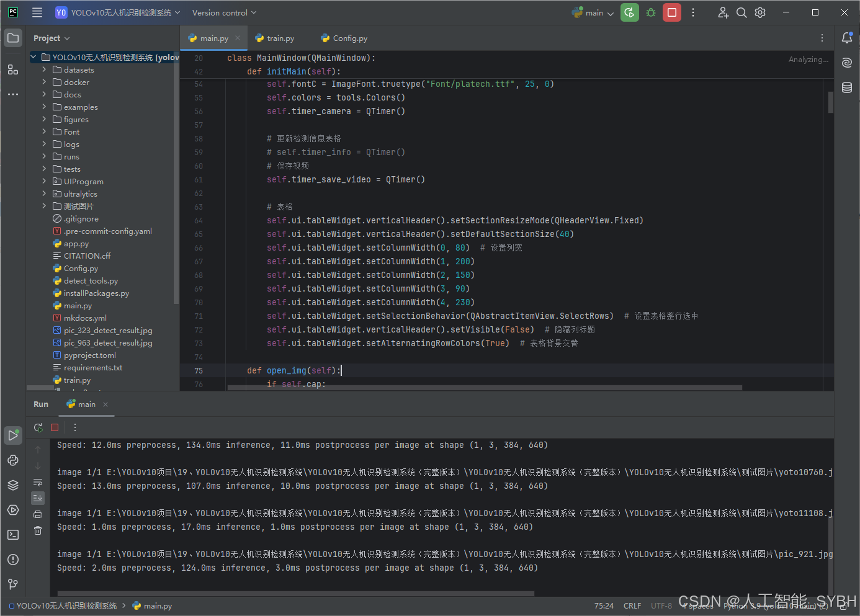Open the Git version control tool window icon

[13, 584]
